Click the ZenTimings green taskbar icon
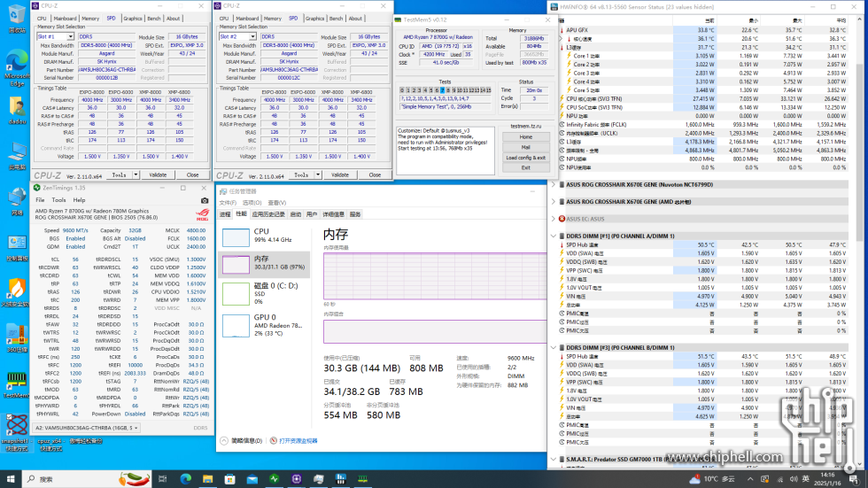The height and width of the screenshot is (488, 868). (x=274, y=479)
